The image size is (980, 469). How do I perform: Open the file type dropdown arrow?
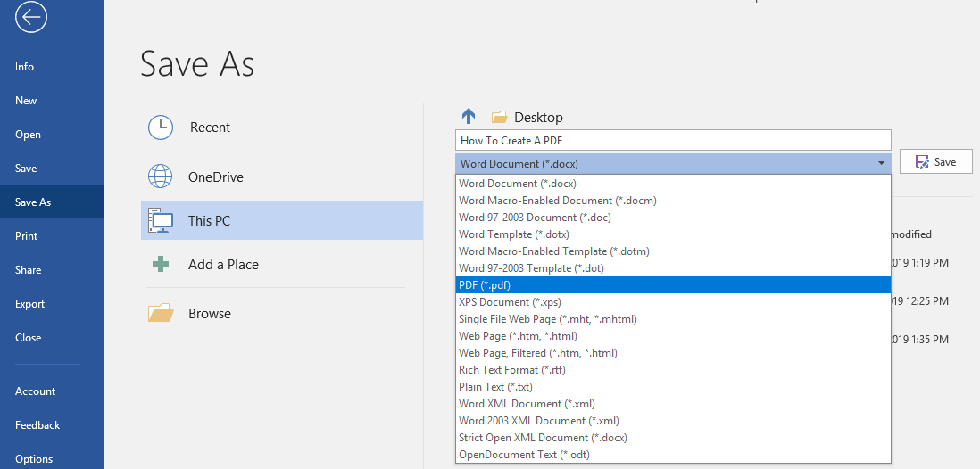(881, 164)
